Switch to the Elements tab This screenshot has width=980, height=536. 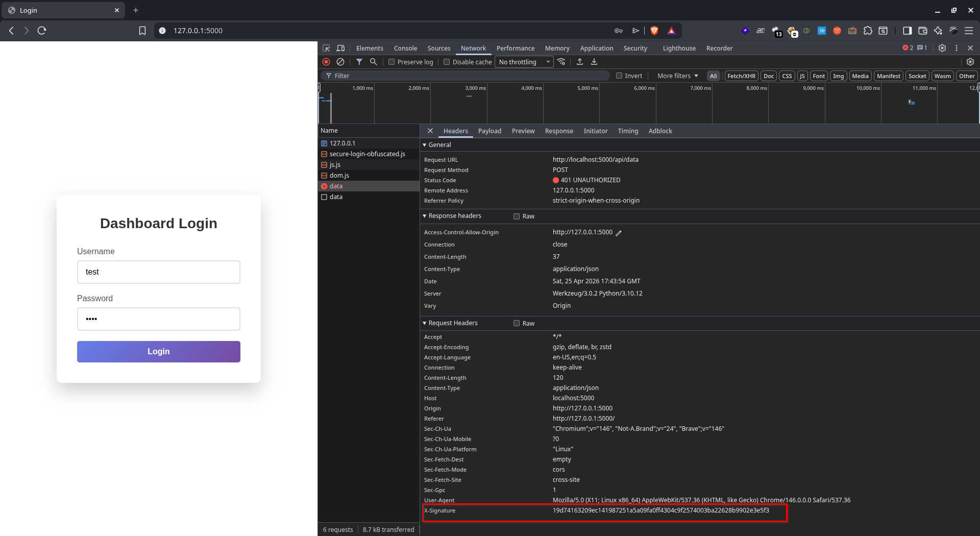370,48
